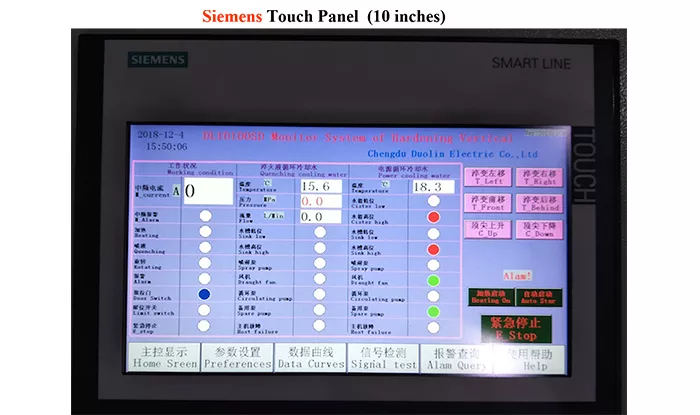Go to the Signal test tab

383,359
